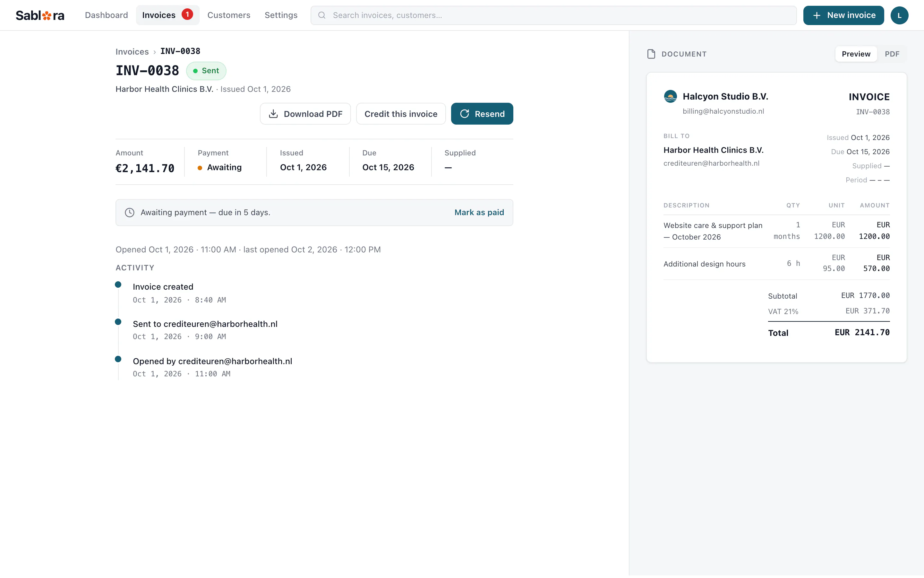Open the Dashboard tab
This screenshot has height=578, width=924.
[106, 15]
